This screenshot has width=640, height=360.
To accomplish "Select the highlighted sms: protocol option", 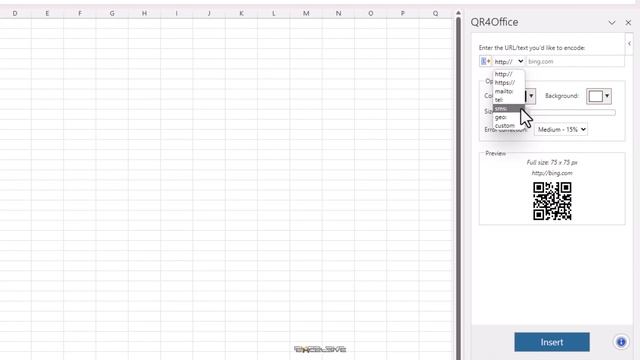I will pos(509,109).
